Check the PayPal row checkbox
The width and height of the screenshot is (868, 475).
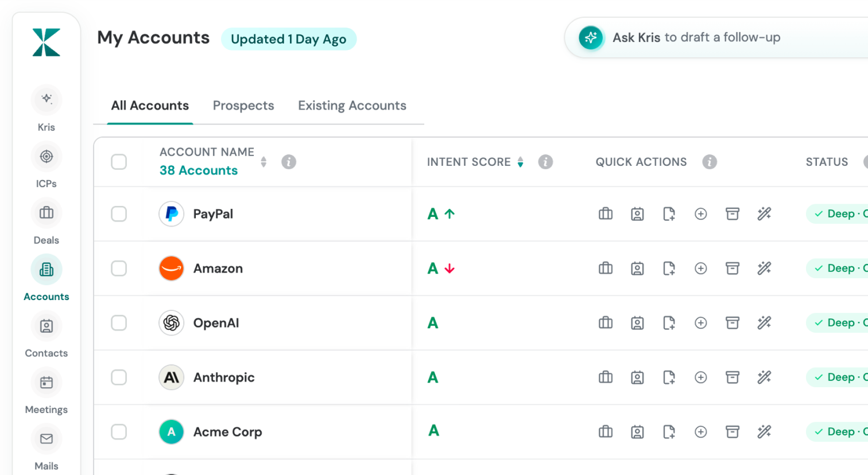119,214
